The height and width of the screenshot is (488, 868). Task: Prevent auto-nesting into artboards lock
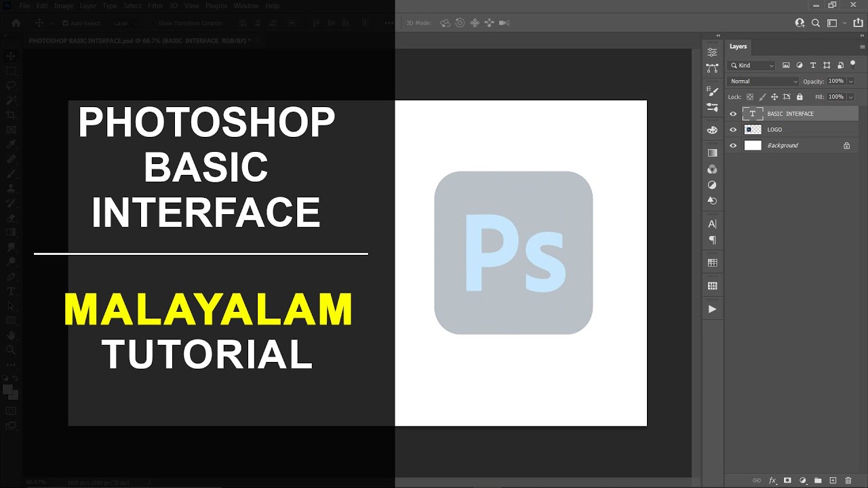click(x=787, y=97)
